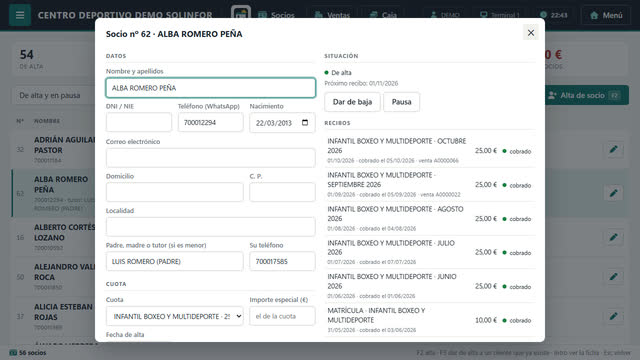Click the pencil edit icon for Alberto Cortés Lozano

pyautogui.click(x=613, y=237)
